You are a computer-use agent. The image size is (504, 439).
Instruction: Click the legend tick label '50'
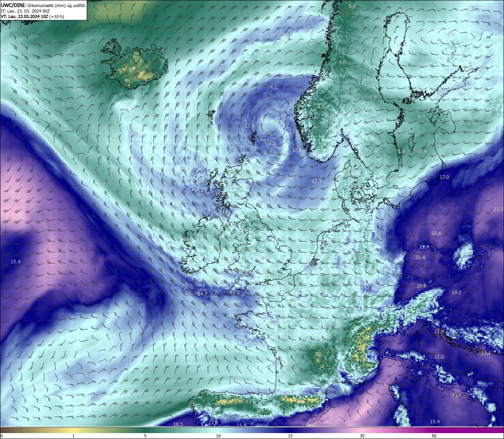(434, 436)
